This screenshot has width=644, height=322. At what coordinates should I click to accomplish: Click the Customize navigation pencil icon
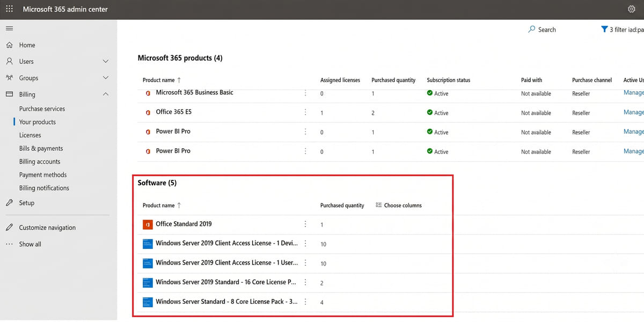coord(9,228)
